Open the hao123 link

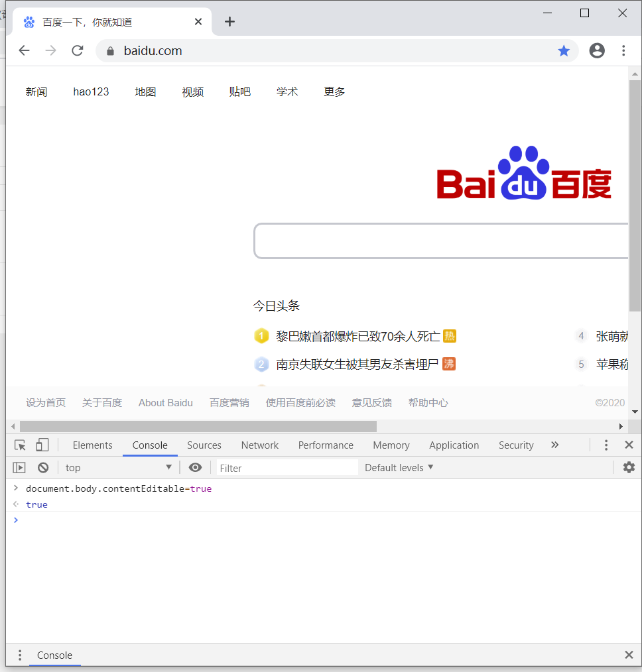coord(90,91)
